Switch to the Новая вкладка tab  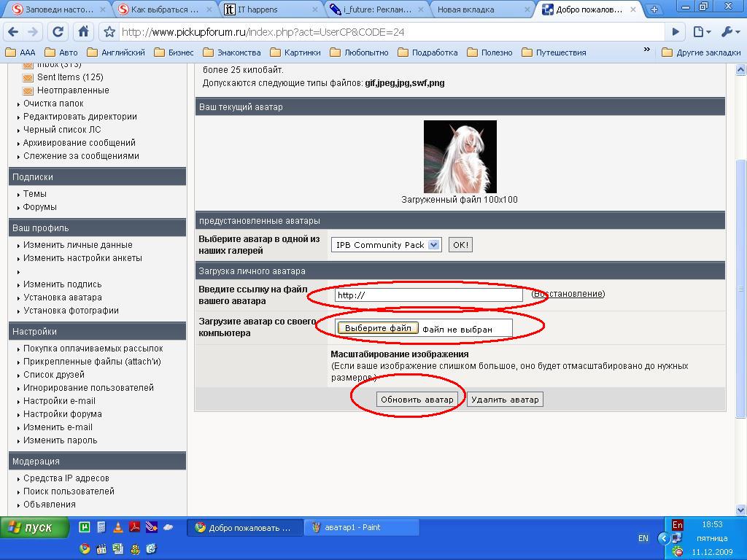(481, 9)
